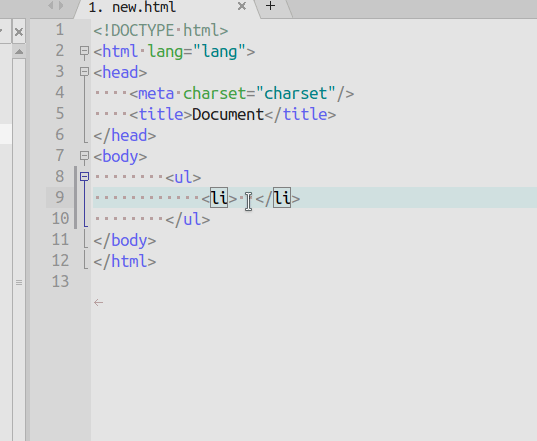
Task: Open a new tab with plus button
Action: 271,6
